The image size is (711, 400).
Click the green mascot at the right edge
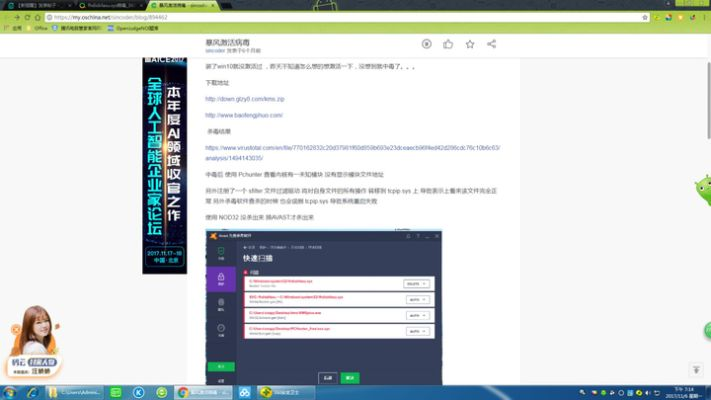[x=703, y=190]
